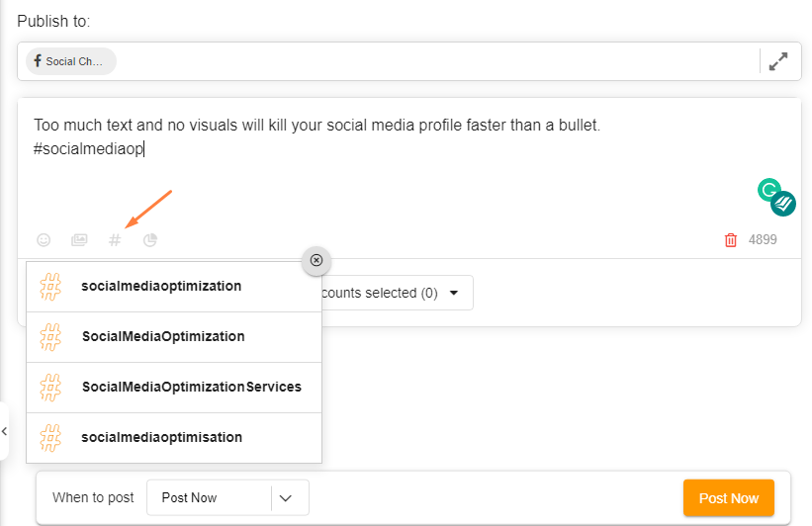Close the hashtag suggestions popup

pos(316,260)
